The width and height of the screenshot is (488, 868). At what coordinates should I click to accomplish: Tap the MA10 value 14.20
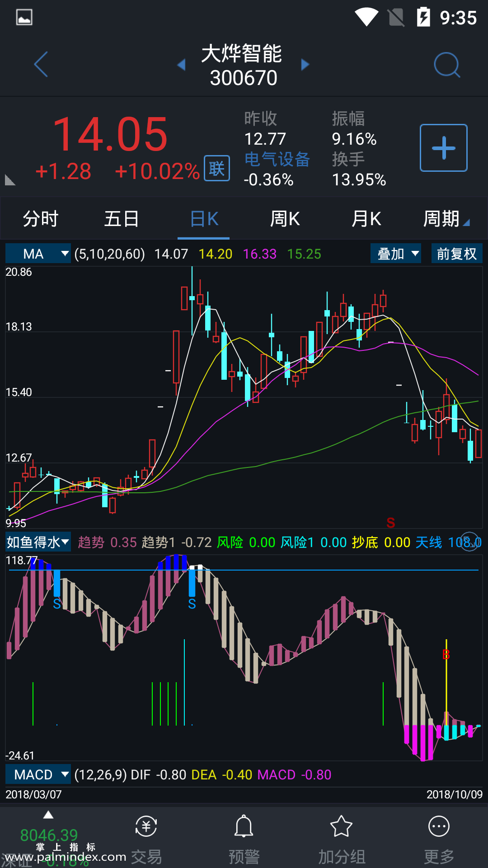coord(216,254)
